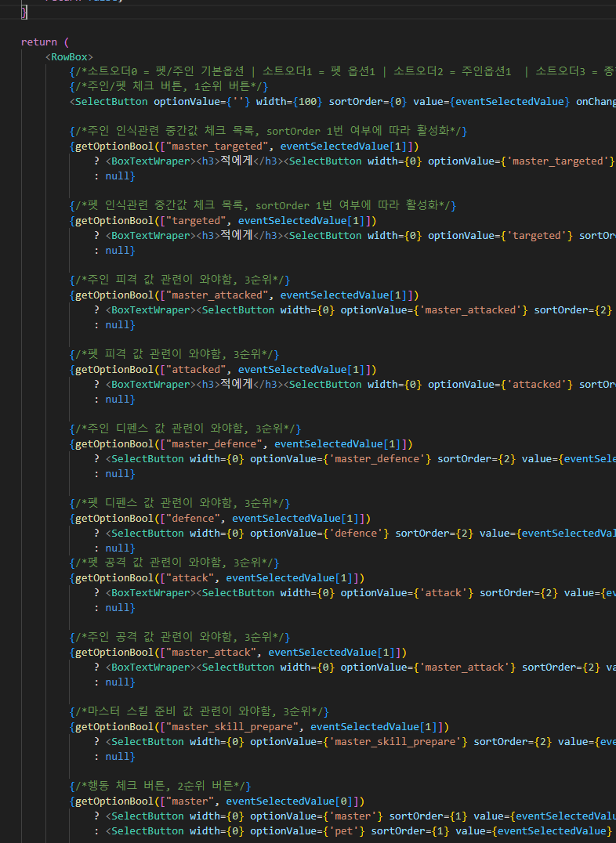
Task: Click the "attacked" string in getOptionBool
Action: [x=196, y=370]
